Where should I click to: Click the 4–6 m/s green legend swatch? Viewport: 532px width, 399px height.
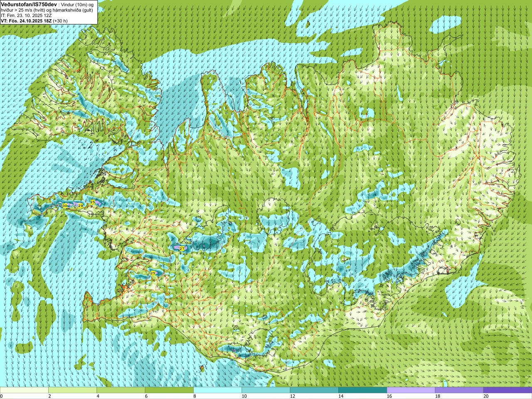121,390
